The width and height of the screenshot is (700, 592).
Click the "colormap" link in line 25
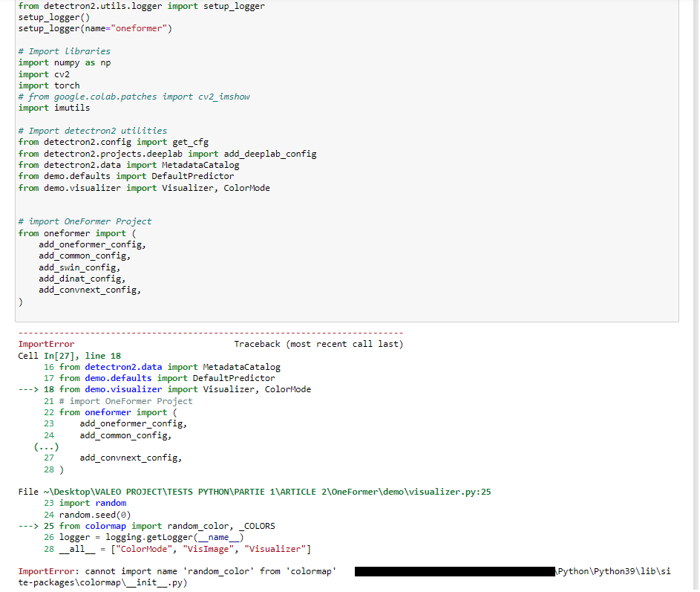coord(105,525)
